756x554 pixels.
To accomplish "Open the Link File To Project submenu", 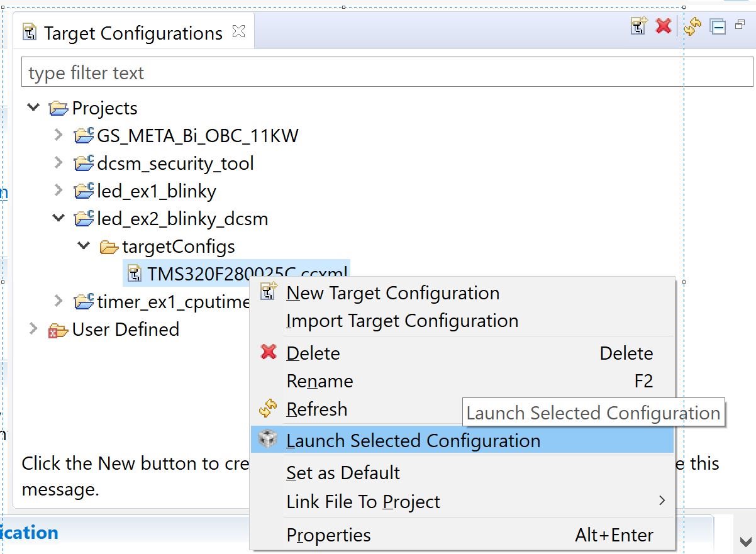I will tap(363, 502).
